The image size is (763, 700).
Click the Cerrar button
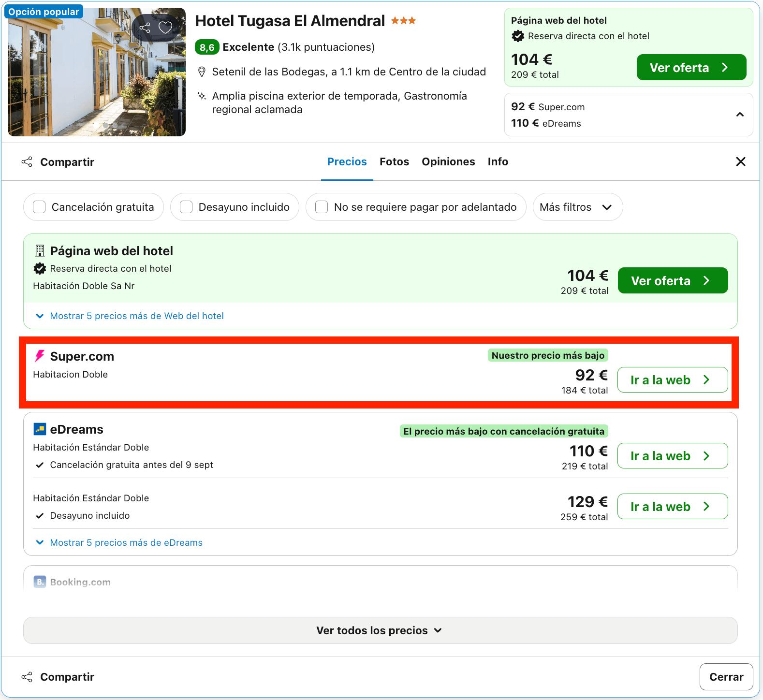726,677
